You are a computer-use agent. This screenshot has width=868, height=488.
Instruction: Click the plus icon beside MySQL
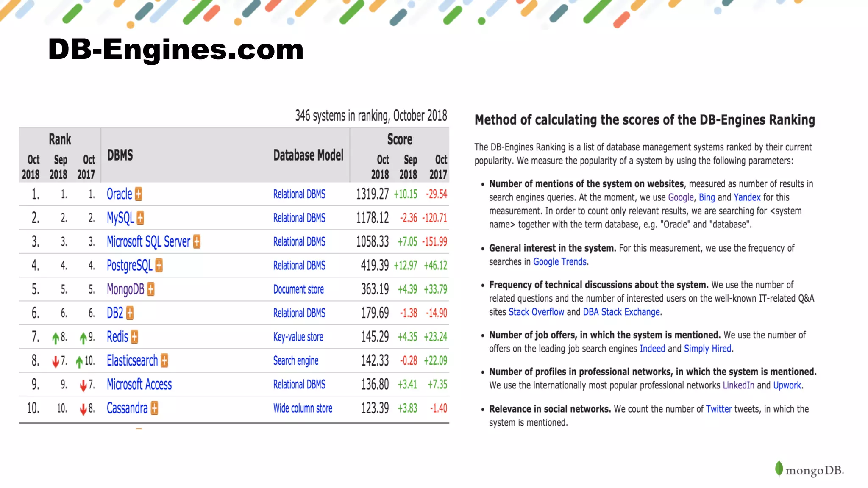(140, 218)
